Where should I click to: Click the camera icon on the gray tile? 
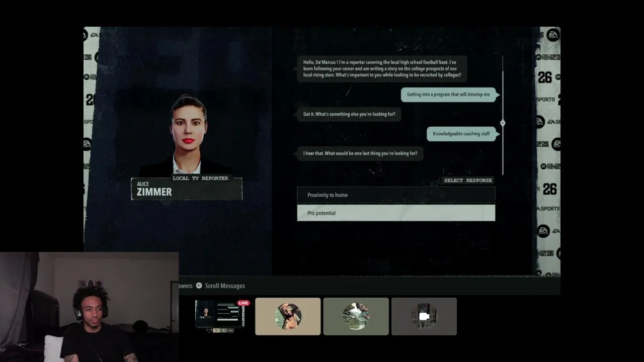pyautogui.click(x=424, y=316)
